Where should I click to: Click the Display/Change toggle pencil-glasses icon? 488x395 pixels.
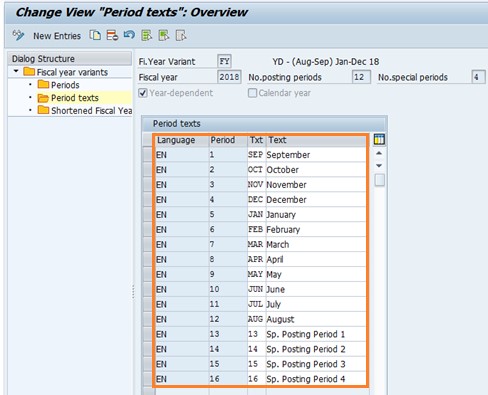click(x=18, y=35)
